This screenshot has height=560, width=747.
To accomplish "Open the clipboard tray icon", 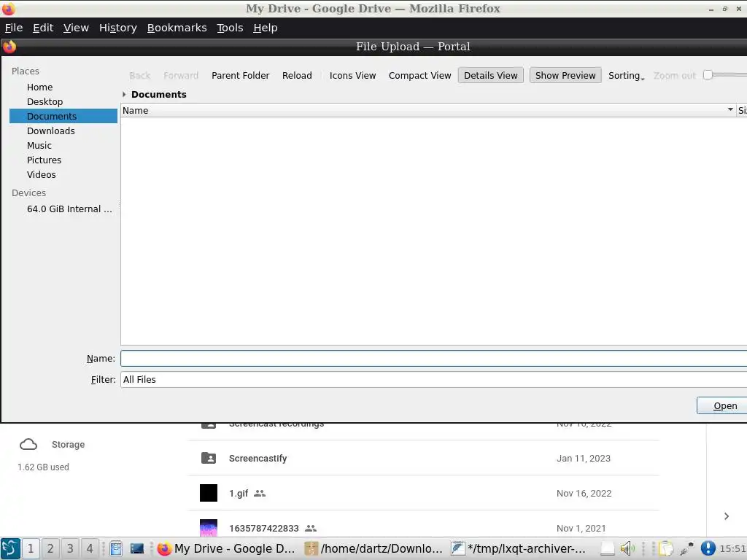I will [x=666, y=548].
